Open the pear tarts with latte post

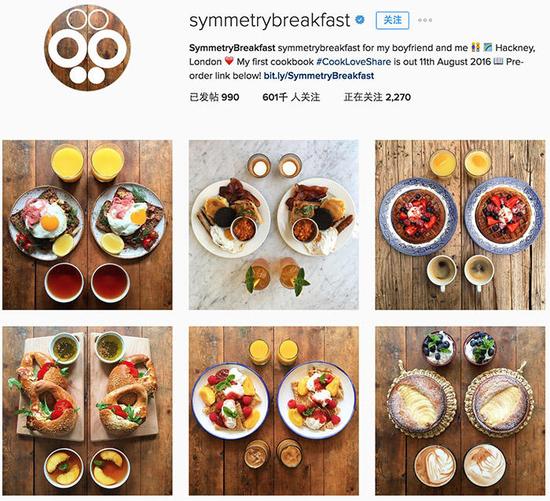click(460, 411)
